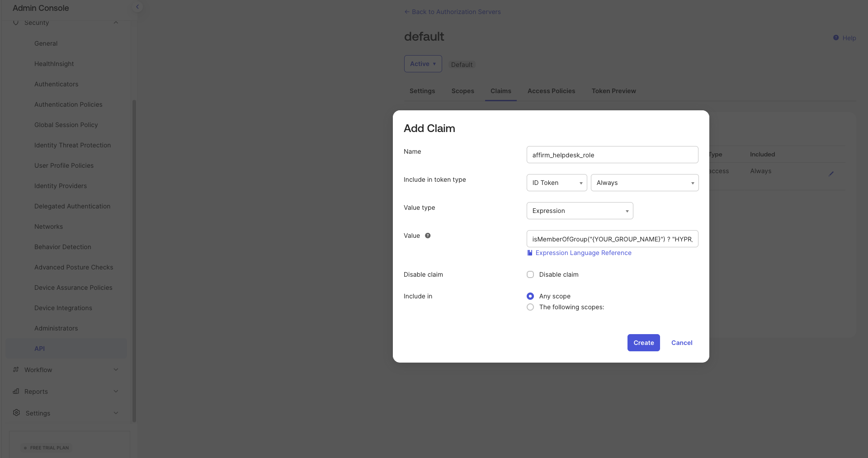This screenshot has height=458, width=868.
Task: Click the Workflow icon in the sidebar
Action: point(16,369)
